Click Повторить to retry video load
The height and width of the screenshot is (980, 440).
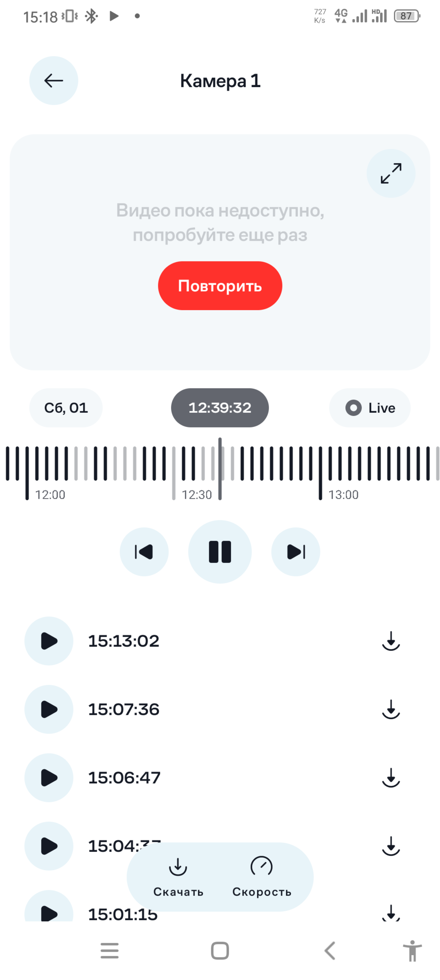pos(220,286)
